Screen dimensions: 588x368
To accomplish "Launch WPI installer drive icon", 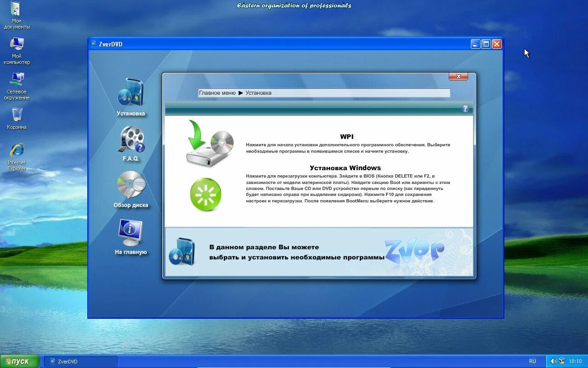I will click(x=210, y=144).
